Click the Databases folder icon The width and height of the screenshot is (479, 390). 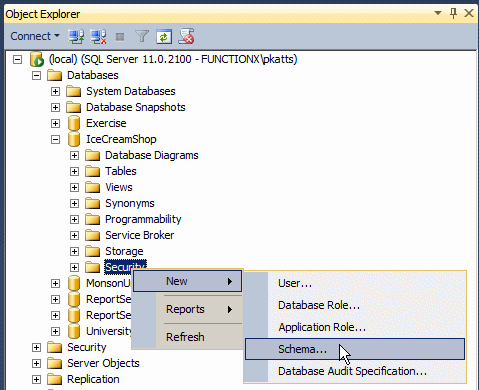point(54,75)
